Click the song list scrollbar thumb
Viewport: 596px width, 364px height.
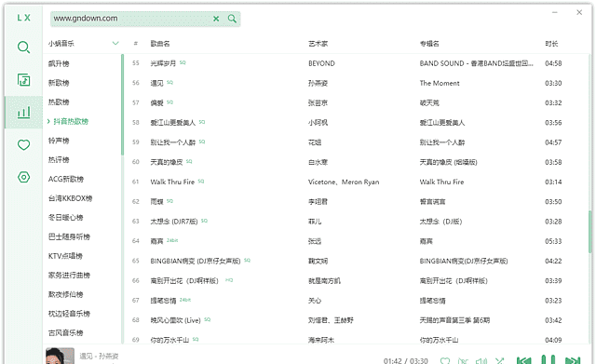point(589,232)
